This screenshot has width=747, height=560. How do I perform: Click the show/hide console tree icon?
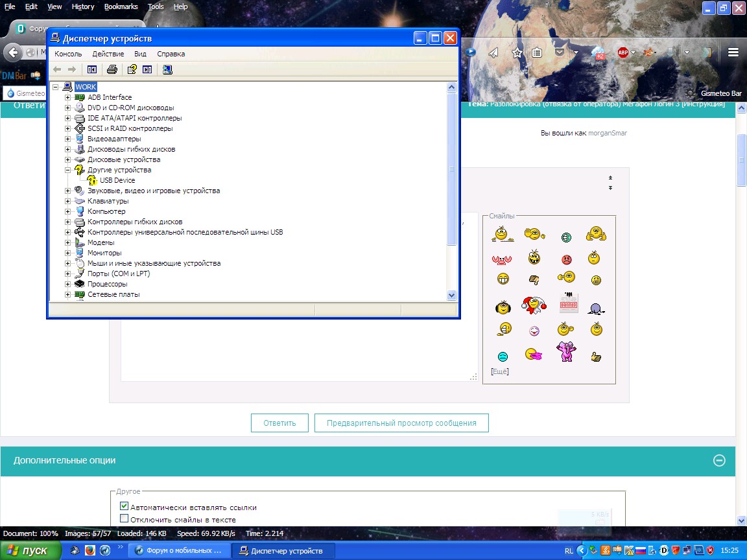(91, 69)
